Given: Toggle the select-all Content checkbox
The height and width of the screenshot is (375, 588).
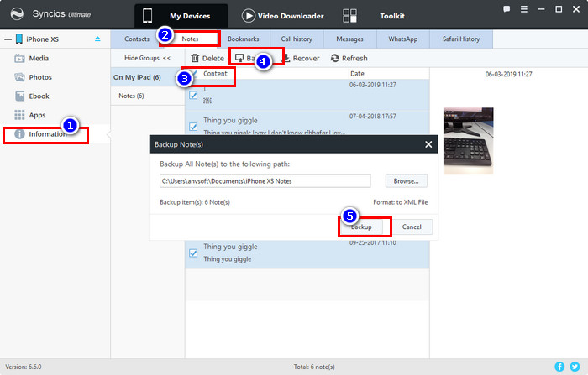Looking at the screenshot, I should click(193, 73).
